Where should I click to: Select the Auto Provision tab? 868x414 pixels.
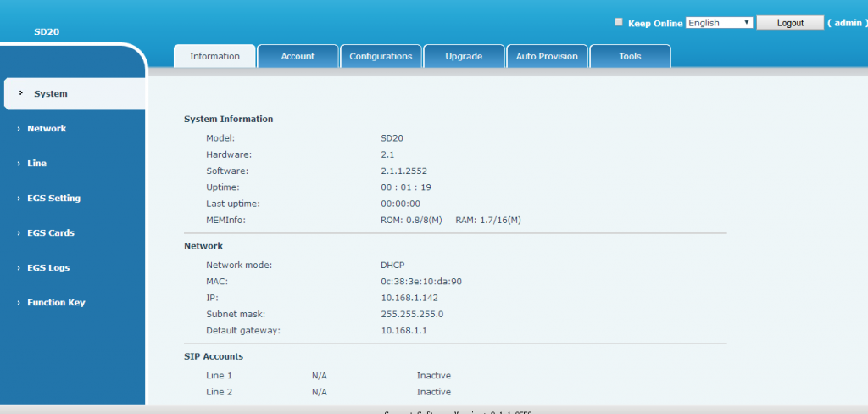click(547, 57)
